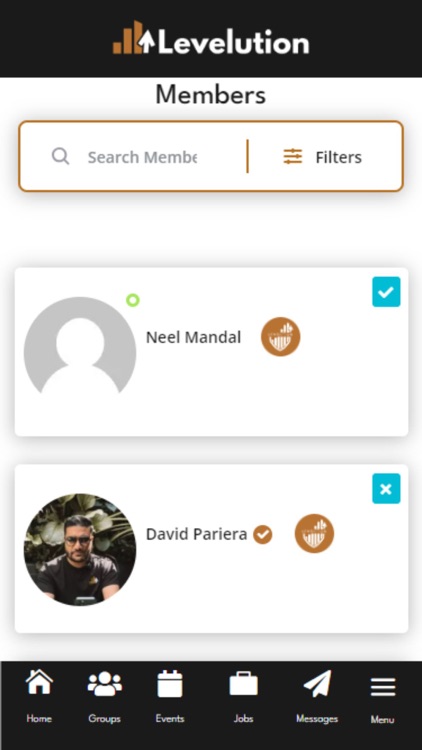Screen dimensions: 422x750
Task: Open David Pariera's profile photo
Action: point(80,550)
